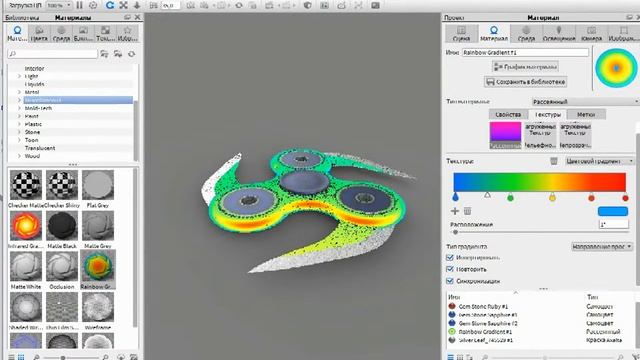Viewport: 640px width, 360px height.
Task: Open the blue stop color swatch
Action: [613, 211]
